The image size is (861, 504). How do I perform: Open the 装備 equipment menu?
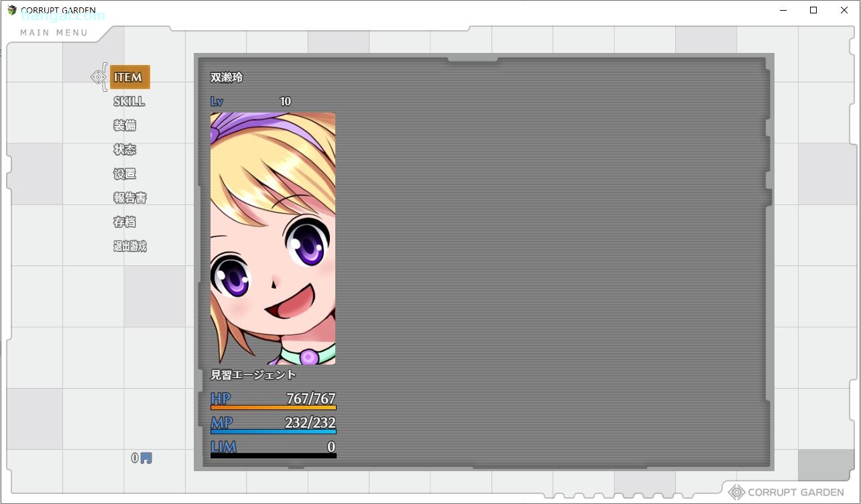[x=125, y=126]
